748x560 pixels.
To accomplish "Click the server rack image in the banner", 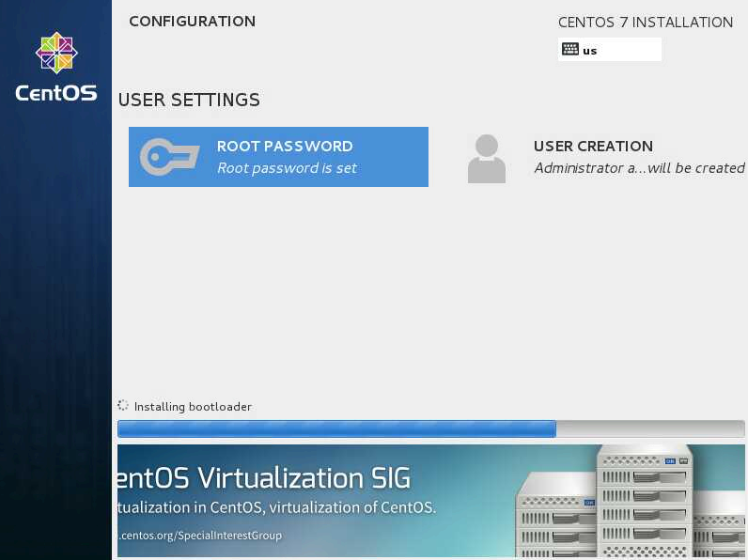I will pyautogui.click(x=639, y=503).
